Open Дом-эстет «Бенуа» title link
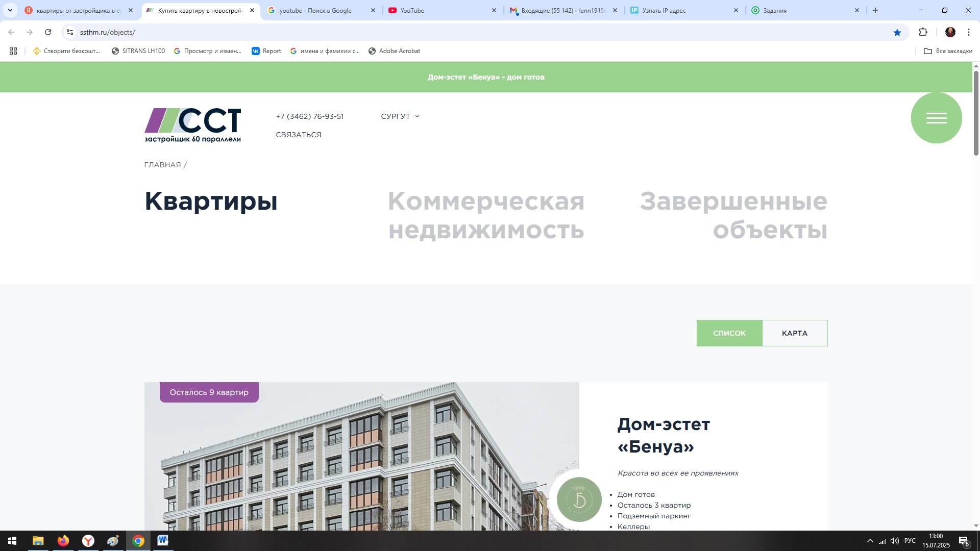 (664, 435)
